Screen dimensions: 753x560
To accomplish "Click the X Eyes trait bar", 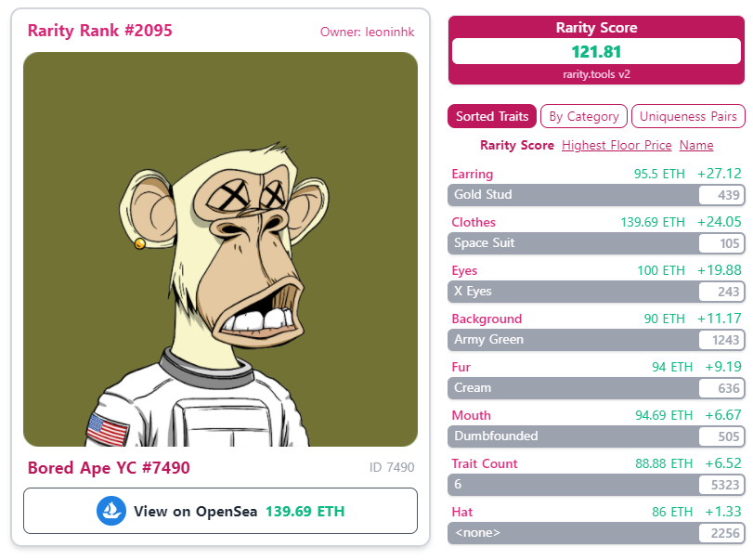I will (x=596, y=291).
